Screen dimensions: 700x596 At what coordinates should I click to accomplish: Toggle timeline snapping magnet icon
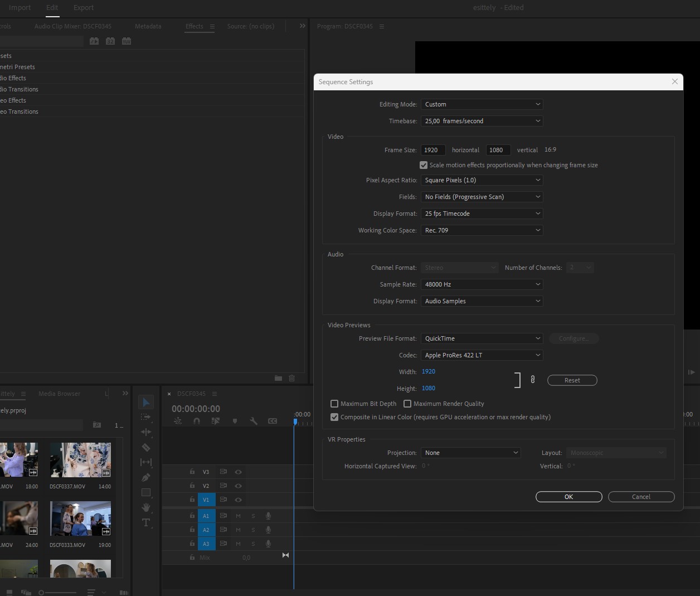197,421
